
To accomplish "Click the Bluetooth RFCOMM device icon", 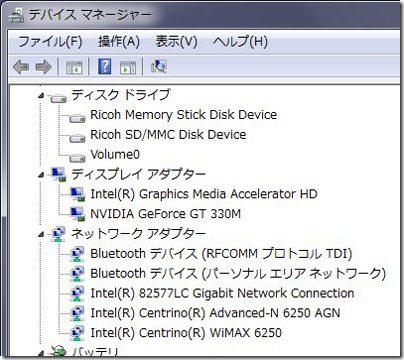I will coord(77,254).
